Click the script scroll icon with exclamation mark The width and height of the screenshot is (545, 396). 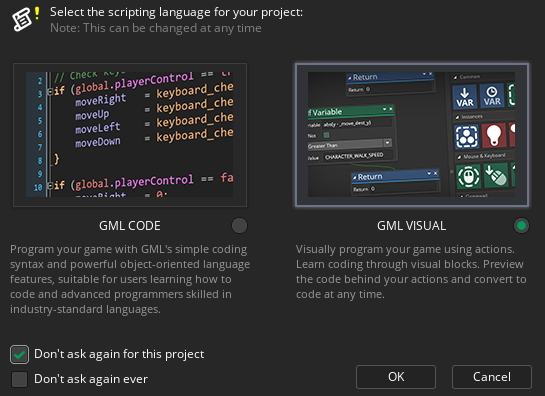pyautogui.click(x=26, y=19)
